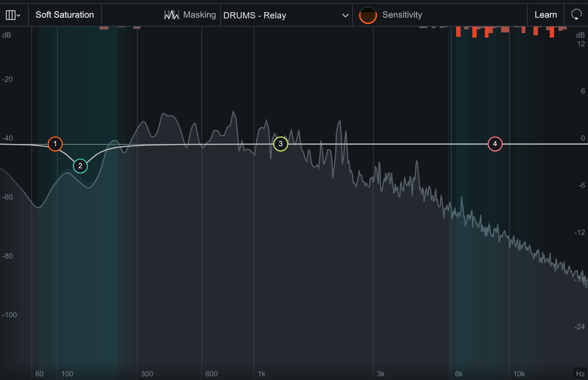Viewport: 588px width, 380px height.
Task: Adjust the orange Sensitivity knob
Action: coord(368,15)
